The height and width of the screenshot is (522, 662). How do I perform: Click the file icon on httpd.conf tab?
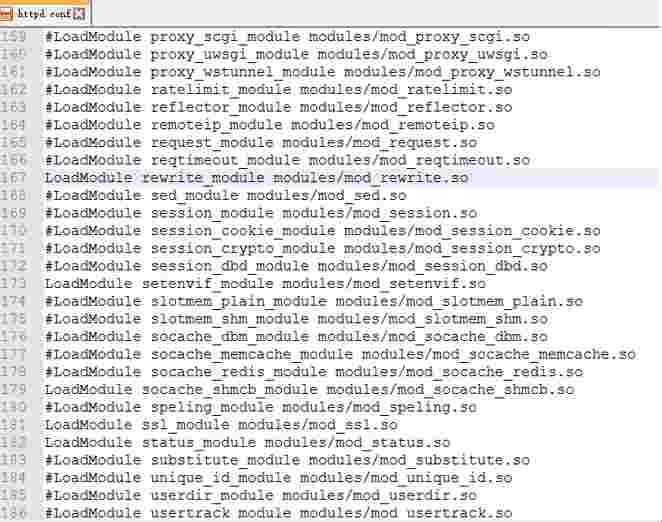[6, 14]
